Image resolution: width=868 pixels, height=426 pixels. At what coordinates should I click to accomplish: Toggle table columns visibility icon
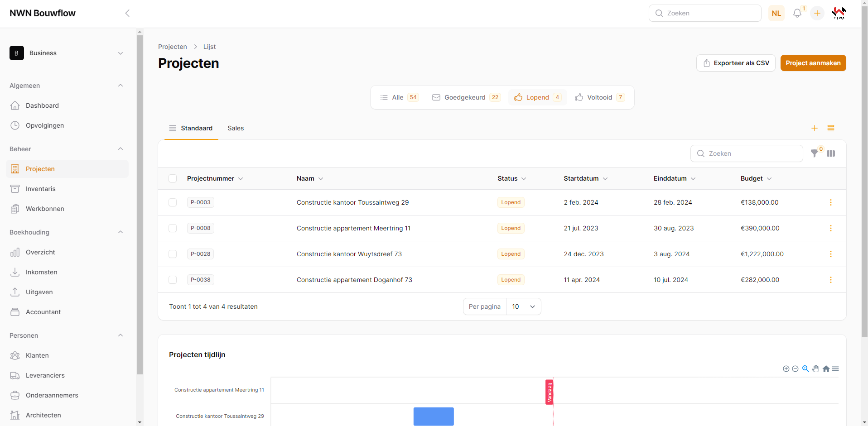pyautogui.click(x=831, y=153)
